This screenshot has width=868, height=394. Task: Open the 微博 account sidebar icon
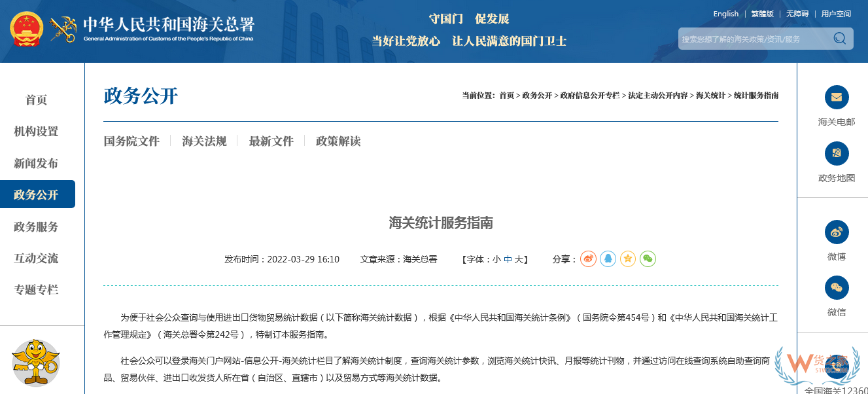click(837, 232)
